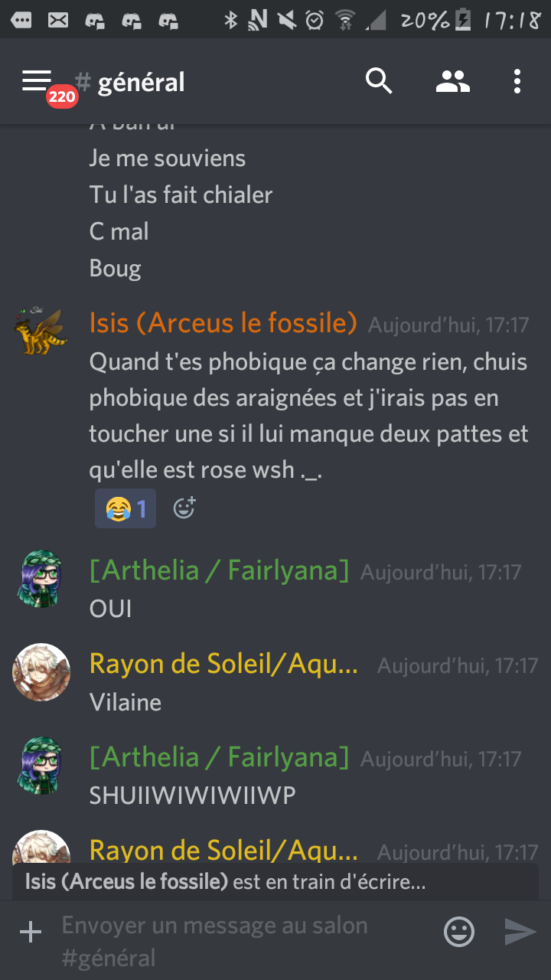The width and height of the screenshot is (551, 980).
Task: Toggle the laughing emoji reaction
Action: pyautogui.click(x=126, y=508)
